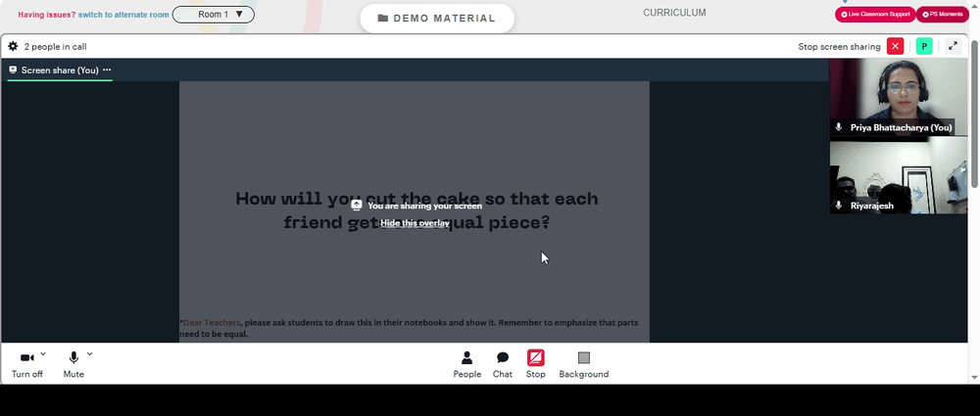Click switch to alternate room link
The height and width of the screenshot is (416, 980).
click(123, 15)
